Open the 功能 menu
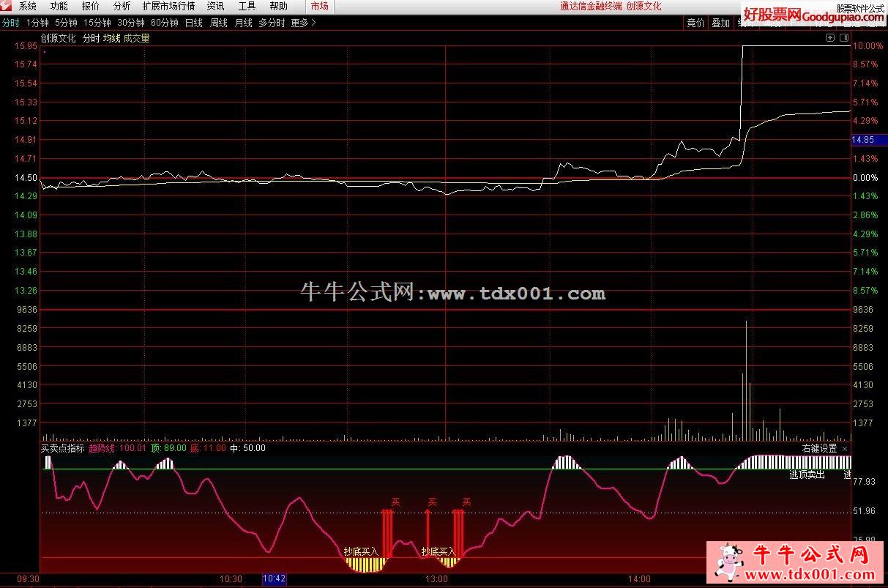 [59, 6]
